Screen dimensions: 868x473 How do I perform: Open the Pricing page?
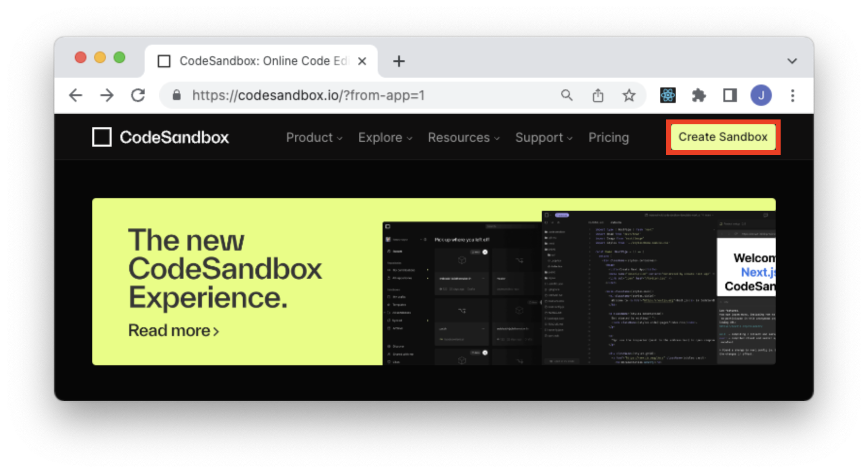click(x=609, y=137)
